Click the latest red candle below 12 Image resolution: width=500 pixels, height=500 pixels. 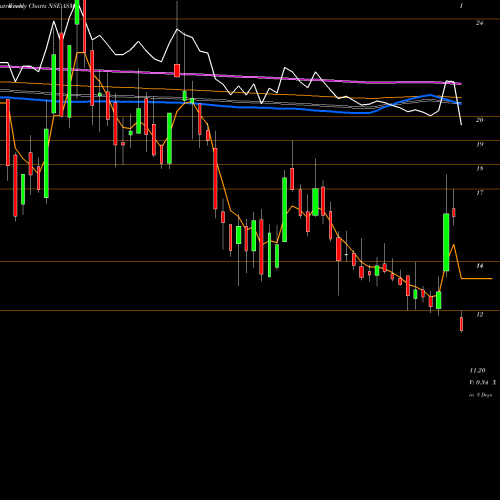[462, 324]
